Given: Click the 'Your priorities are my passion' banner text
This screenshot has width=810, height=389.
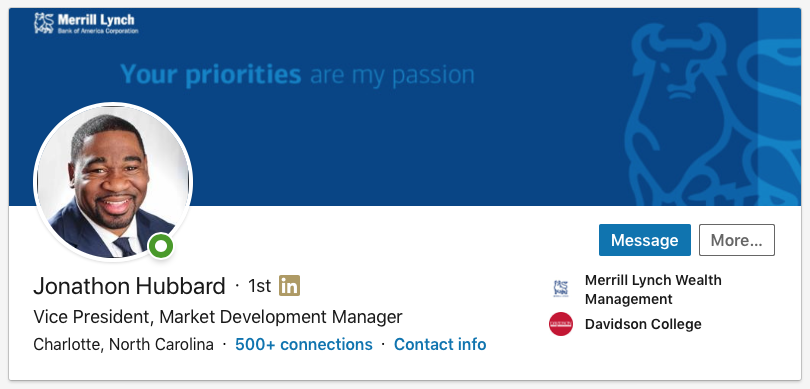Looking at the screenshot, I should pos(297,75).
